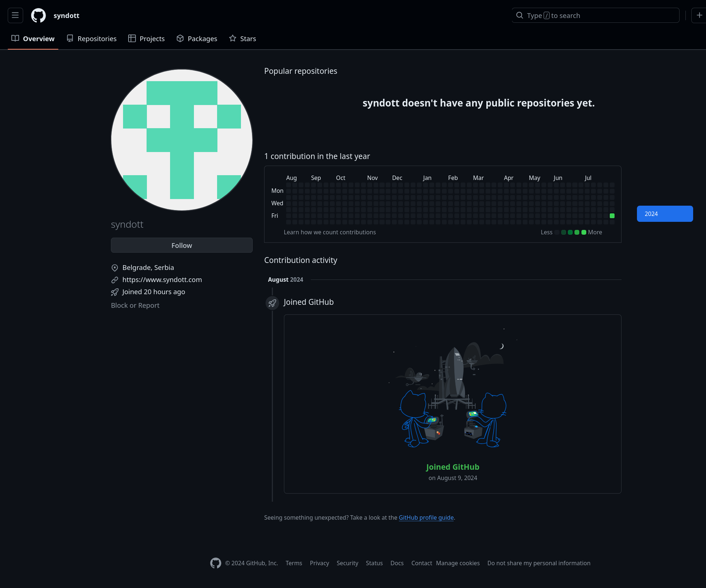The height and width of the screenshot is (588, 706).
Task: Open the GitHub profile guide link
Action: 426,517
